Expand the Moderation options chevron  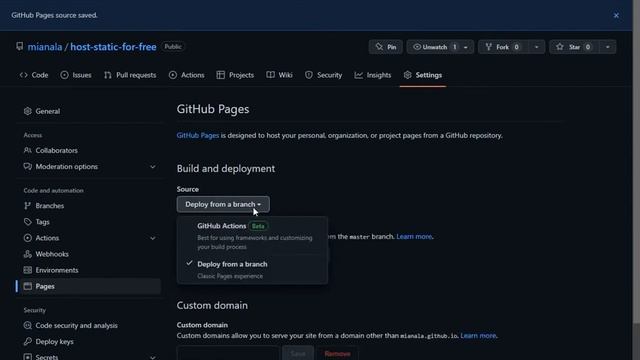(x=153, y=167)
